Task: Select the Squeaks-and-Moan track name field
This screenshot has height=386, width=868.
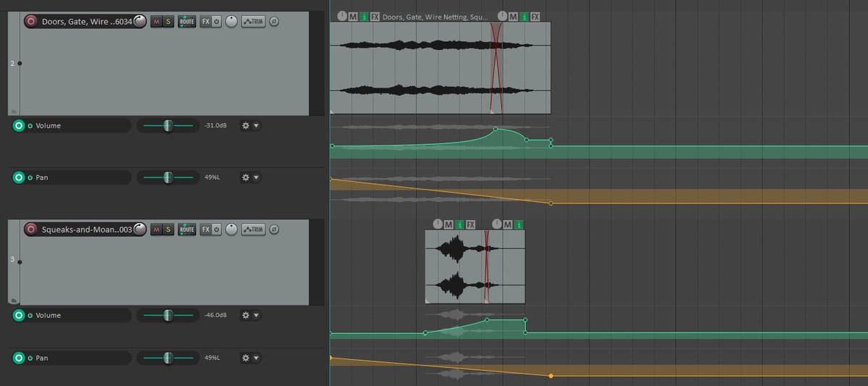Action: (87, 229)
